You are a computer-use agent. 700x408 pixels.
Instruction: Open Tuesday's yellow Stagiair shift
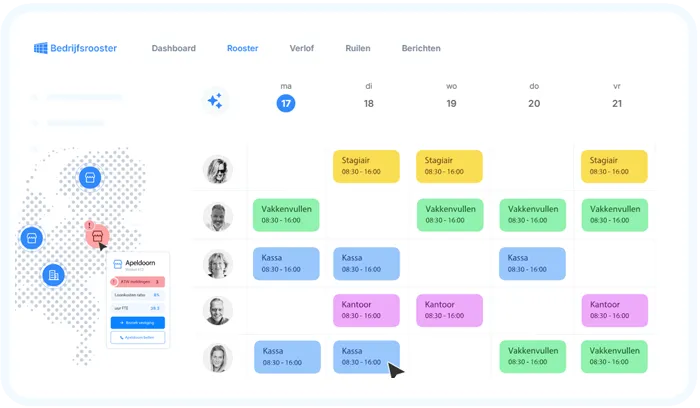366,166
